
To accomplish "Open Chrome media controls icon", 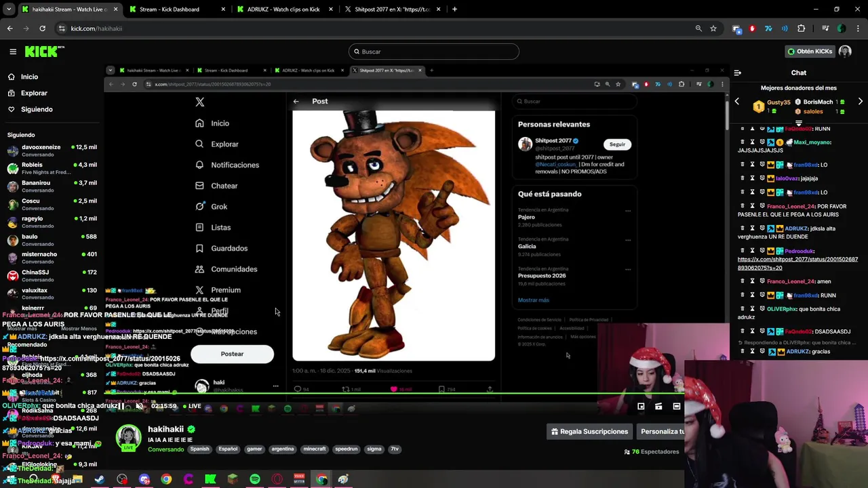I will point(825,28).
